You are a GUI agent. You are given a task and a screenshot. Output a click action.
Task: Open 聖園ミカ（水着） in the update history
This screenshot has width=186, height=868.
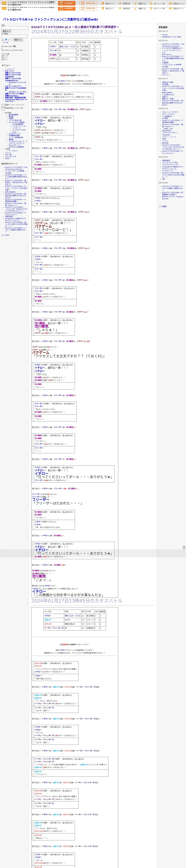coord(168,98)
